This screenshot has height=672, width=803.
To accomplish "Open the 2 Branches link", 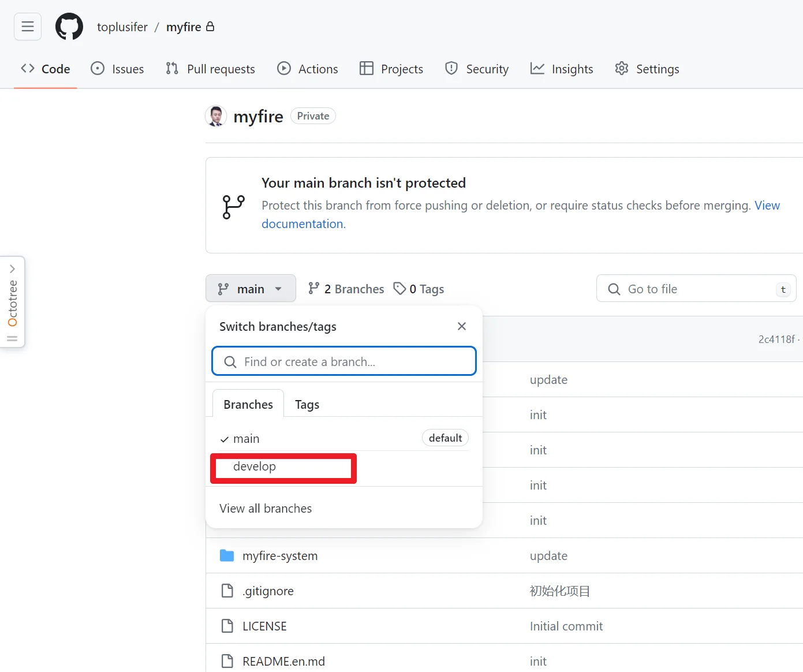I will [x=346, y=289].
